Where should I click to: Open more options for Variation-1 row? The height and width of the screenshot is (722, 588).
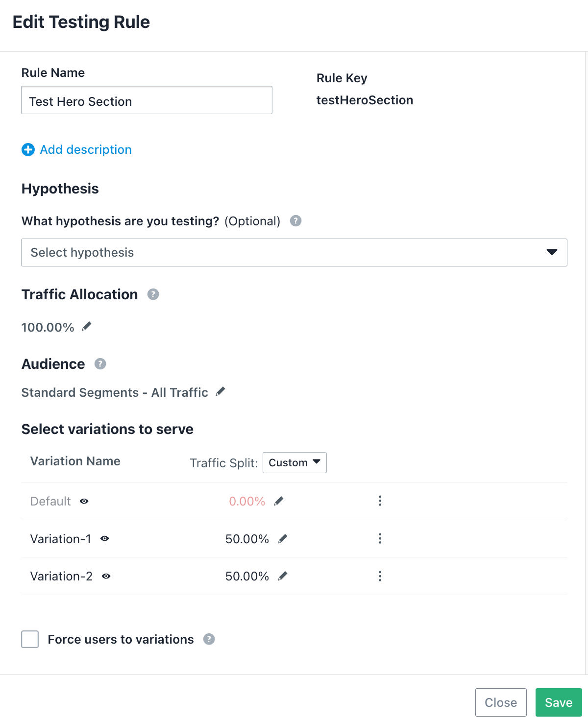point(380,538)
